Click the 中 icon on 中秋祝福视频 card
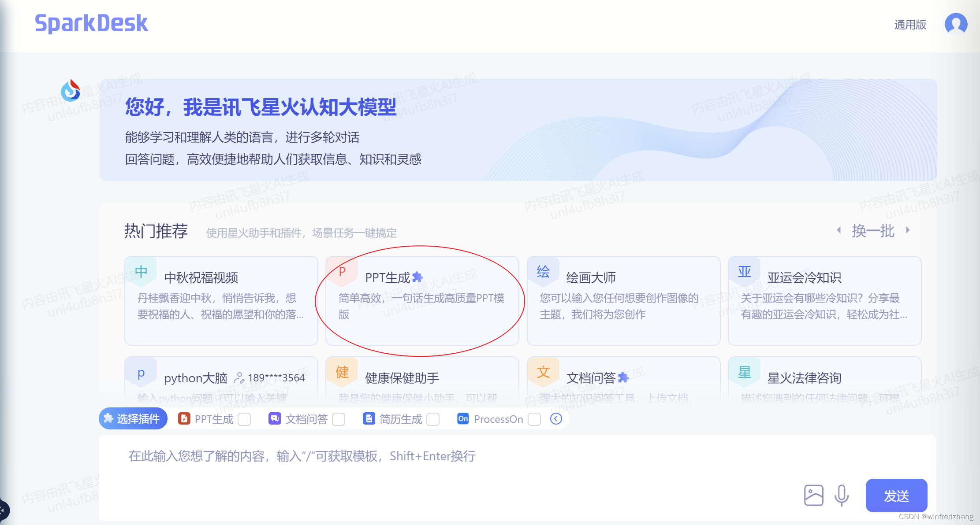Screen dimensions: 980x525 (141, 272)
